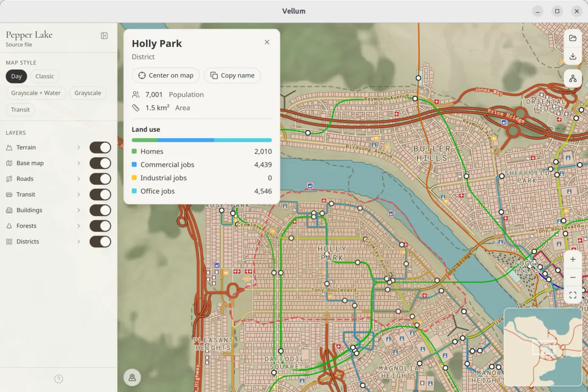588x392 pixels.
Task: Switch to Grayscale + Water style
Action: 36,93
